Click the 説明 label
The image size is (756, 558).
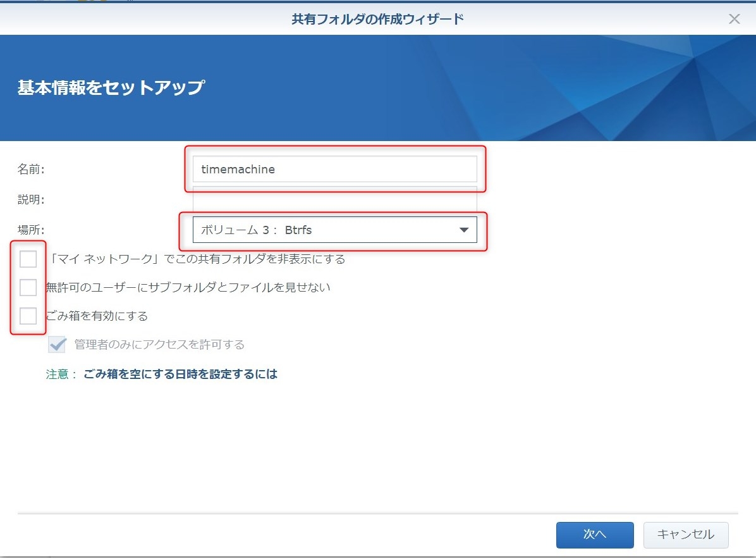[31, 200]
